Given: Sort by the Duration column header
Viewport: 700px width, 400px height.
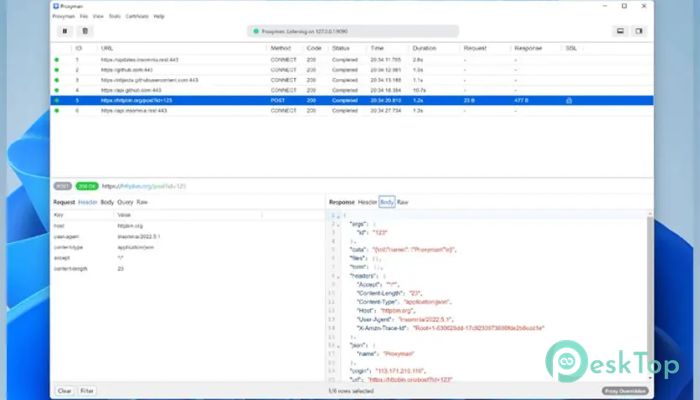Looking at the screenshot, I should pyautogui.click(x=424, y=48).
